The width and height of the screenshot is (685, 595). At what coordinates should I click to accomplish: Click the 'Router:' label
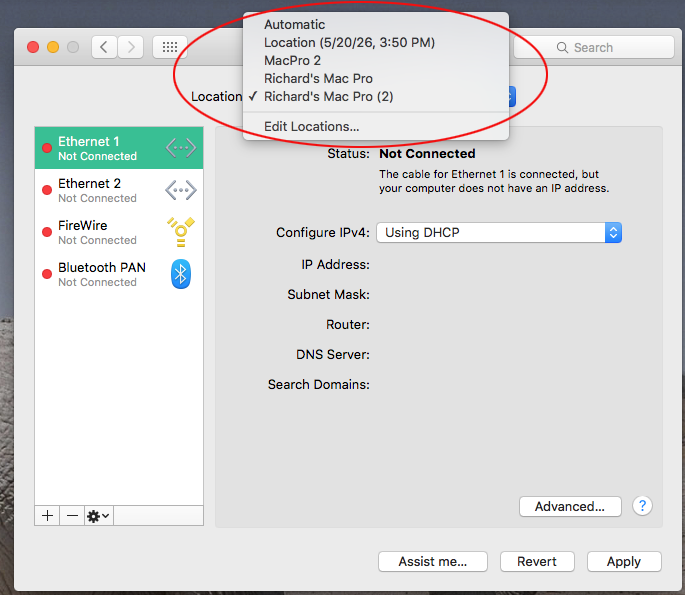[x=348, y=325]
